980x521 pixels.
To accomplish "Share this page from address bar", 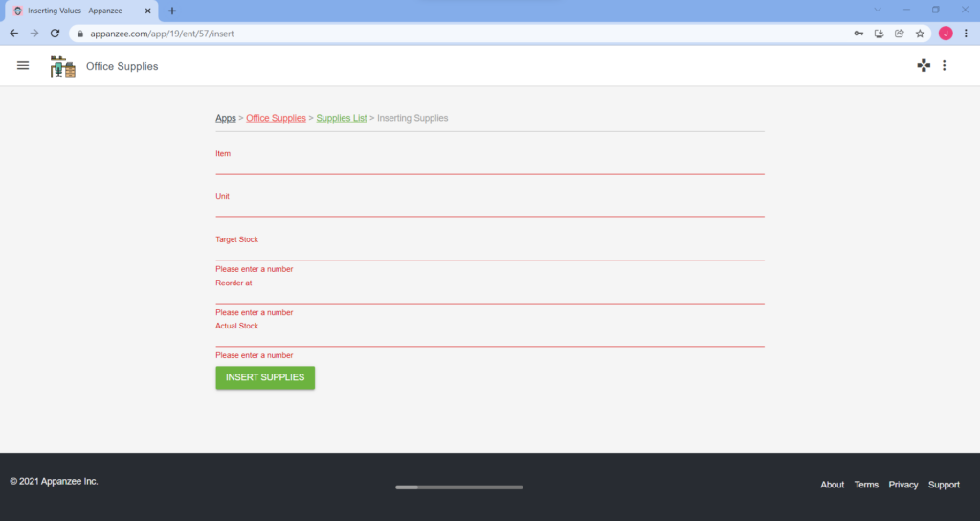I will (900, 34).
